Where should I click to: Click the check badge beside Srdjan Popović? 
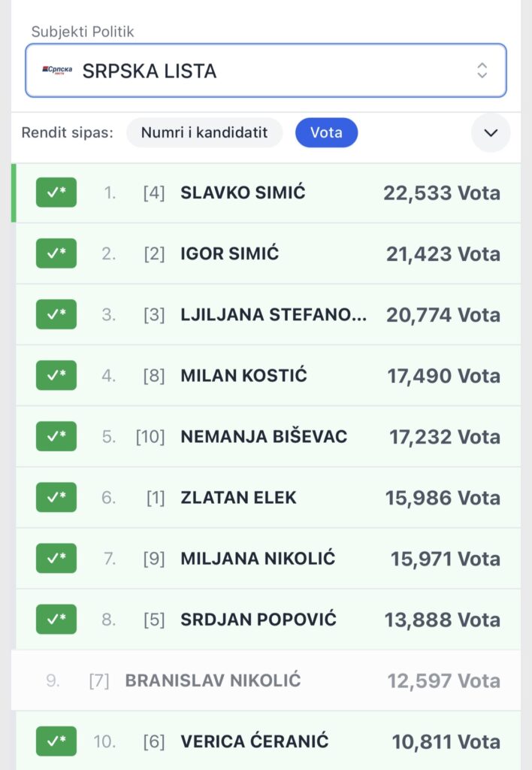coord(56,619)
